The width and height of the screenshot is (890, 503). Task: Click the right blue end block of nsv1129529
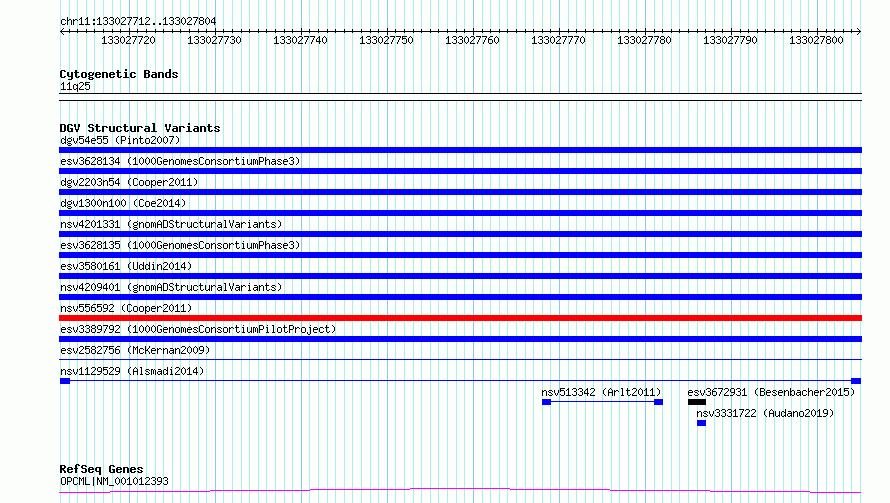click(857, 381)
